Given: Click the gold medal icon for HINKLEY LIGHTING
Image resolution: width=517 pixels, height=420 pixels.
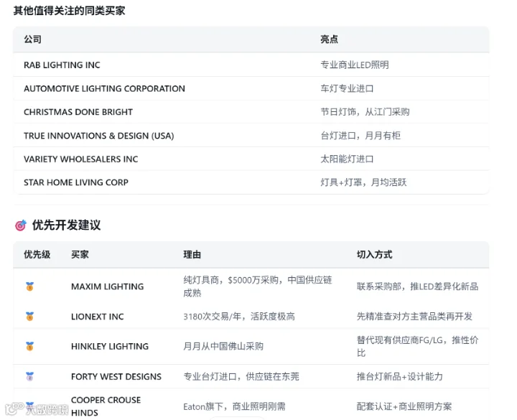Looking at the screenshot, I should (29, 346).
